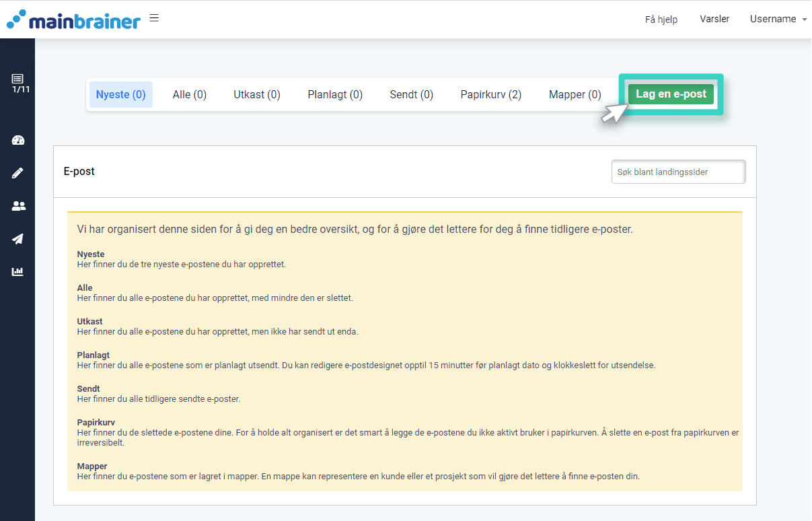Check notifications via Varsler
The height and width of the screenshot is (521, 812).
pyautogui.click(x=714, y=19)
